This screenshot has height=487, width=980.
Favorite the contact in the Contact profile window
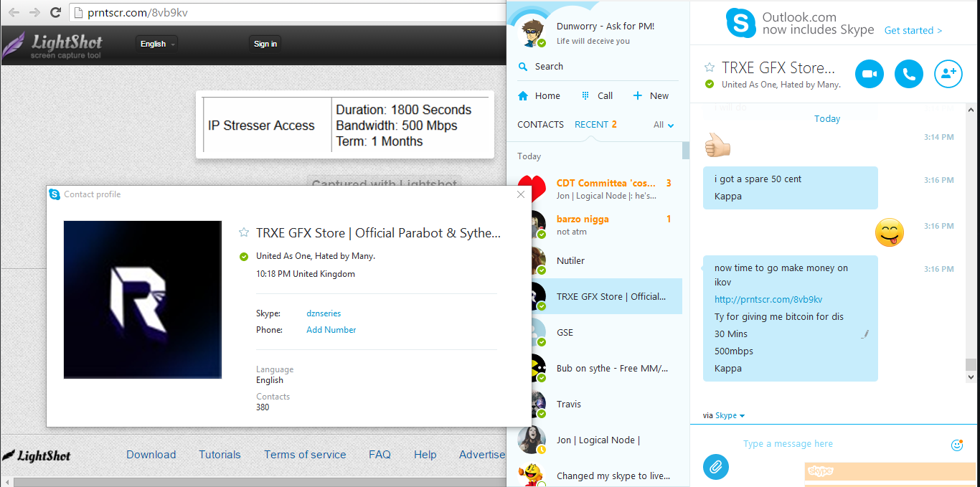point(244,232)
